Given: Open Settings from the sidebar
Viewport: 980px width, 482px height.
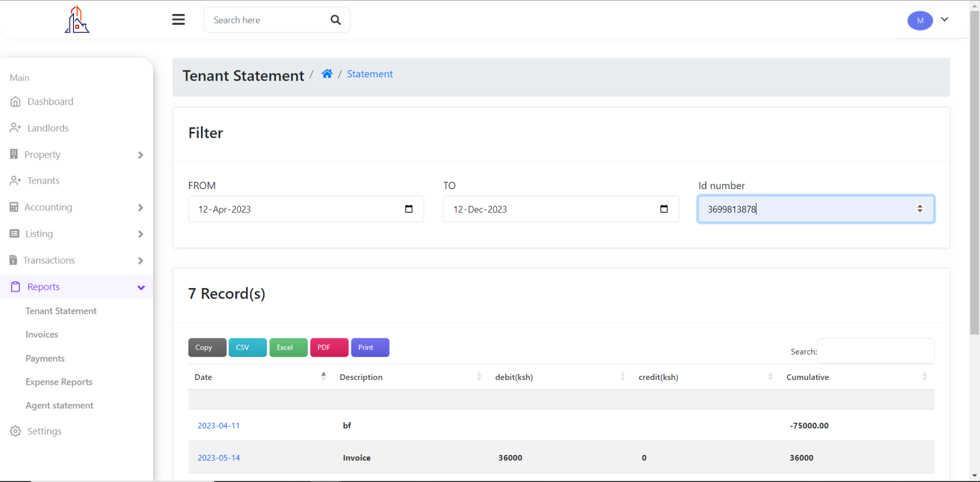Looking at the screenshot, I should (44, 431).
